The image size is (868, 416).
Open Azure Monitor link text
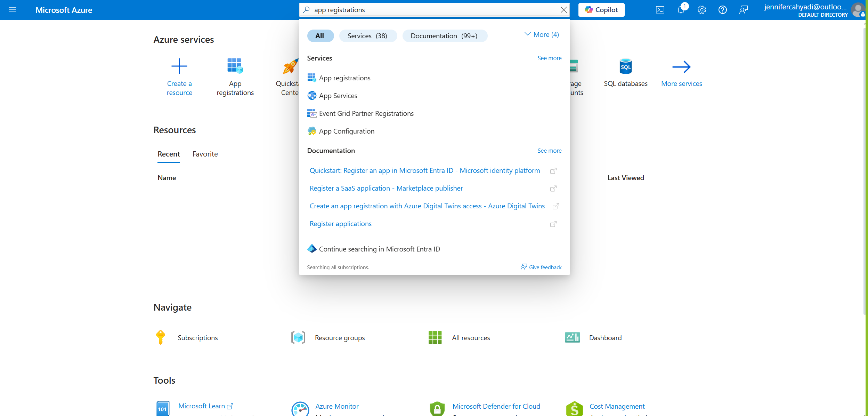[337, 406]
